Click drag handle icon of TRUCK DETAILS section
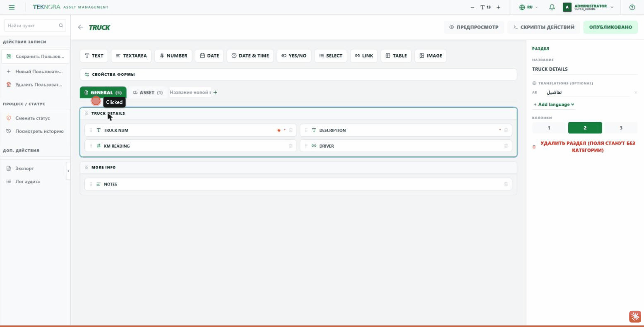 (x=87, y=113)
